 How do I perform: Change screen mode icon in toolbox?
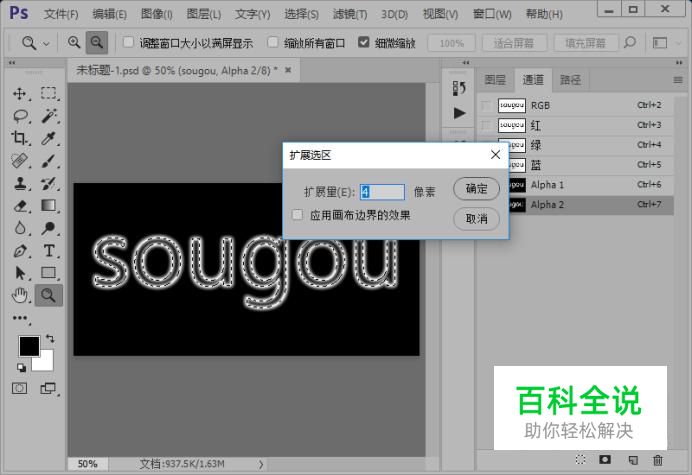48,388
